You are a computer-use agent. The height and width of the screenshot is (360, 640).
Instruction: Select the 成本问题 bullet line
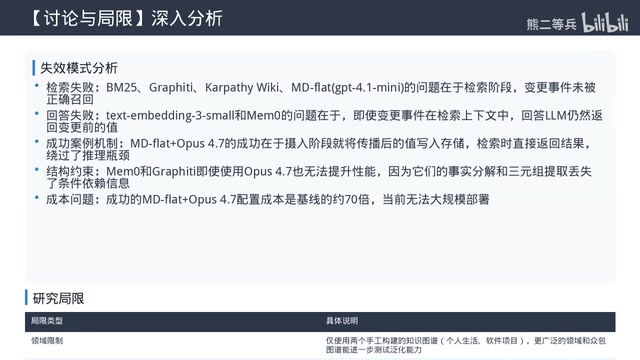[x=267, y=199]
